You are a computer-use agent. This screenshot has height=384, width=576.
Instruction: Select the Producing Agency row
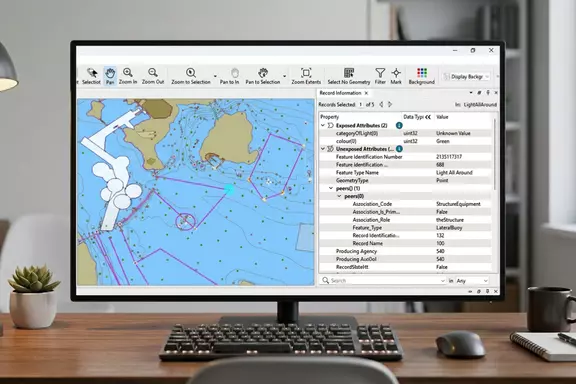(x=406, y=251)
